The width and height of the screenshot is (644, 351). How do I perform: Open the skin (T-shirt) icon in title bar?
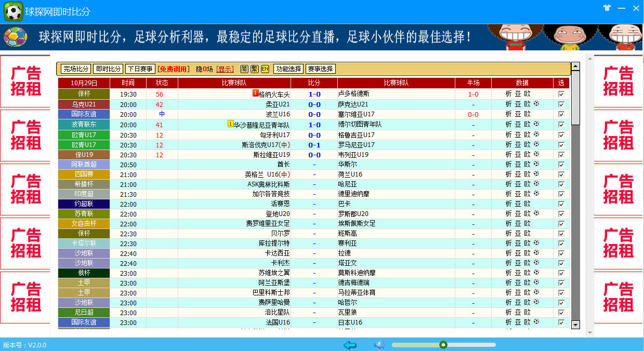point(607,8)
